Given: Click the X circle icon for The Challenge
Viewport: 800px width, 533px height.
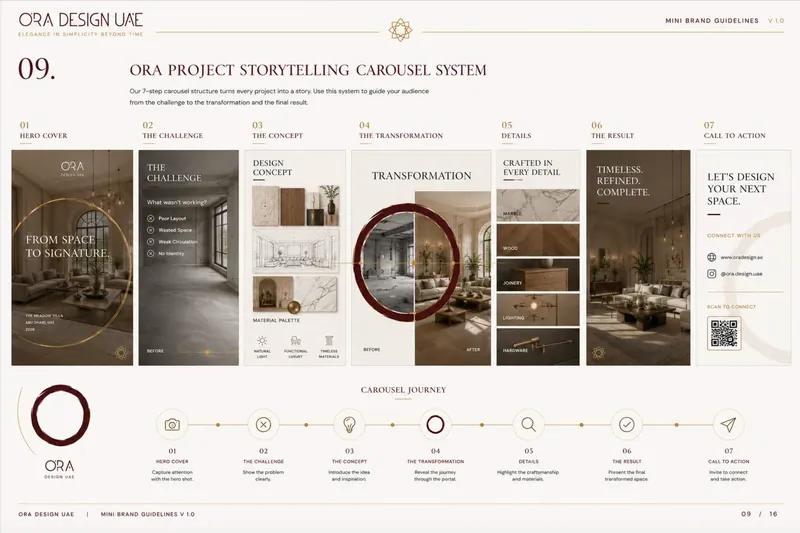Looking at the screenshot, I should point(263,424).
